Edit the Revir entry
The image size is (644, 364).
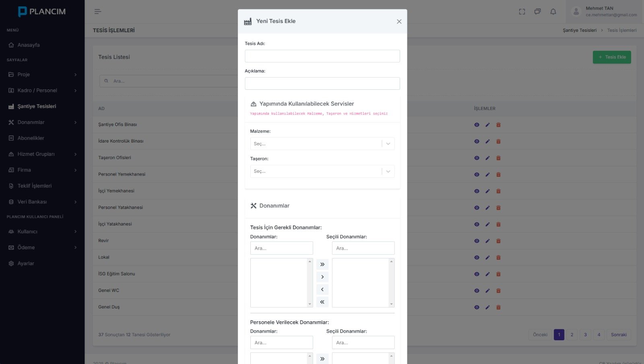pyautogui.click(x=487, y=241)
